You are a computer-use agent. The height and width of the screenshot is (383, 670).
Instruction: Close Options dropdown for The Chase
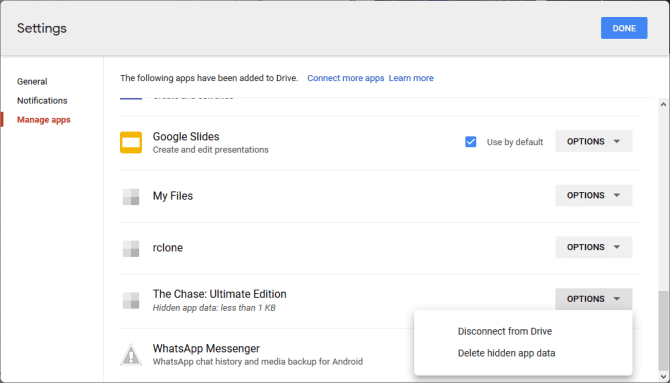(594, 299)
